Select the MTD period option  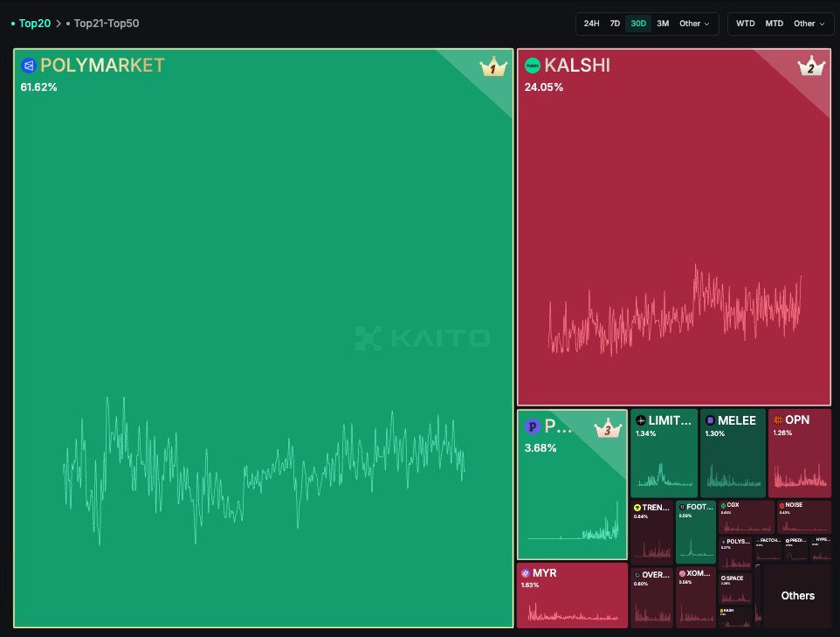[x=775, y=24]
